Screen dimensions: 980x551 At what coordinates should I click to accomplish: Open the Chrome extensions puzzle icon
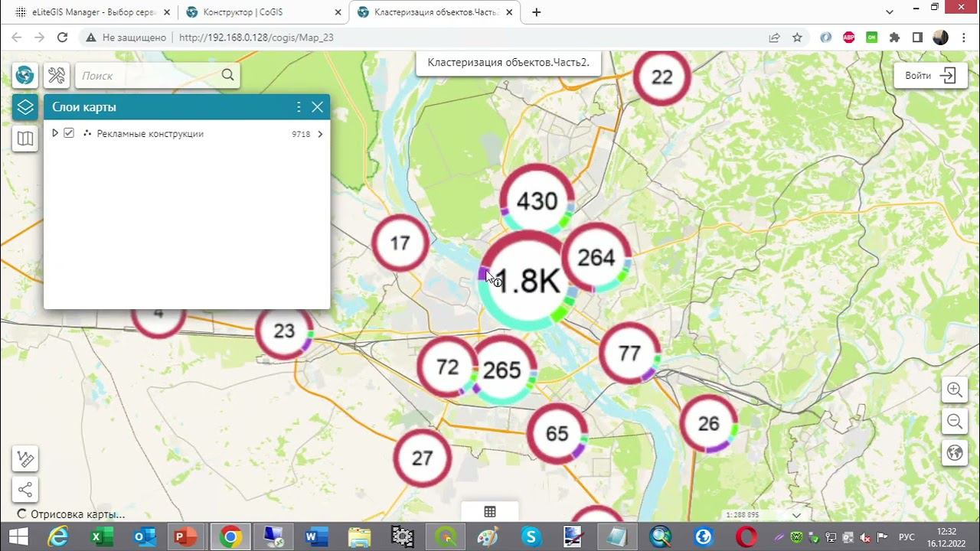(x=894, y=37)
